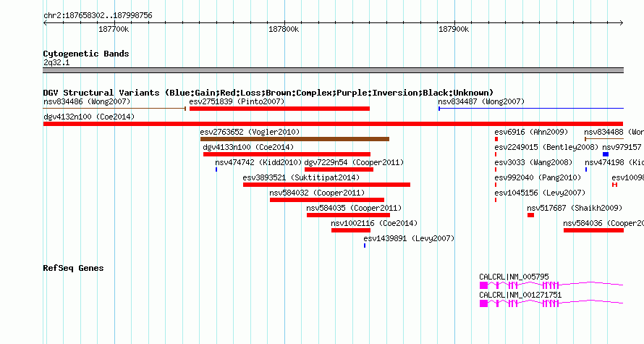Select gene CALCRL|NM_005795 label
644x344 pixels.
[x=514, y=277]
